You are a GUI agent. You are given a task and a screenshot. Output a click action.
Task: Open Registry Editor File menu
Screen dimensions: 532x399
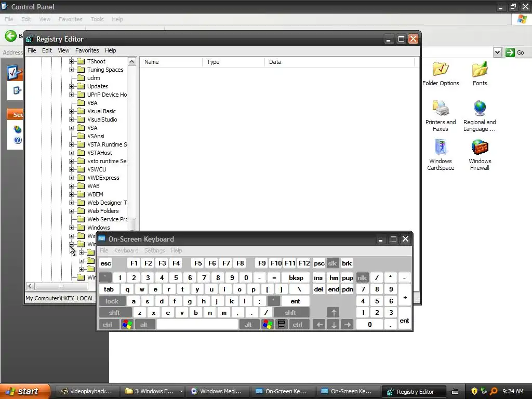tap(32, 50)
